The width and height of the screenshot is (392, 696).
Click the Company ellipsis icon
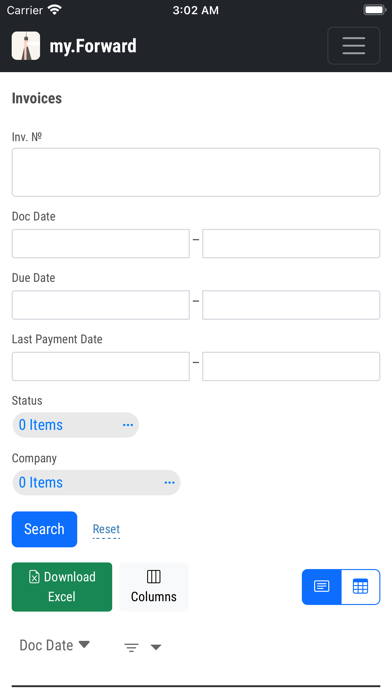pyautogui.click(x=170, y=482)
